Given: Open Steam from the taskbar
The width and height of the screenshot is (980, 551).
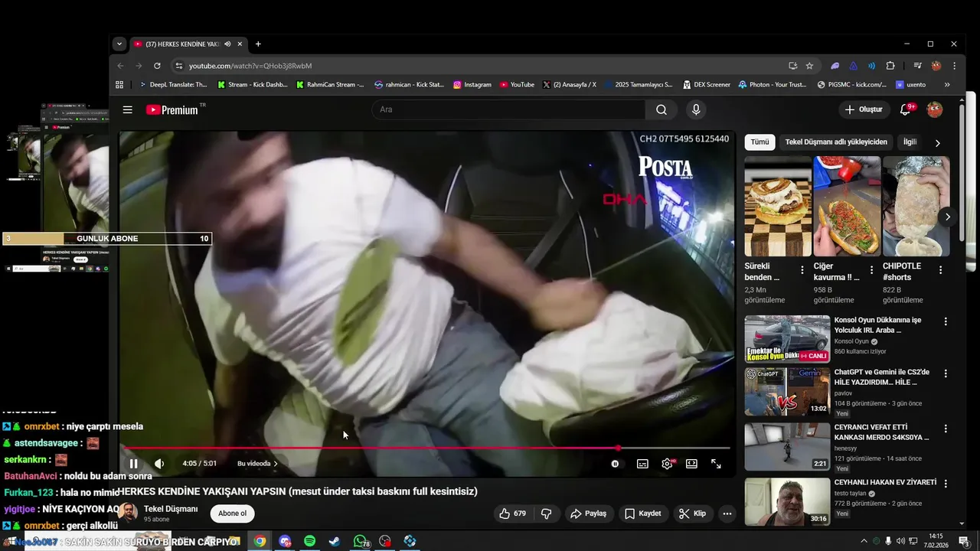Looking at the screenshot, I should click(x=335, y=541).
